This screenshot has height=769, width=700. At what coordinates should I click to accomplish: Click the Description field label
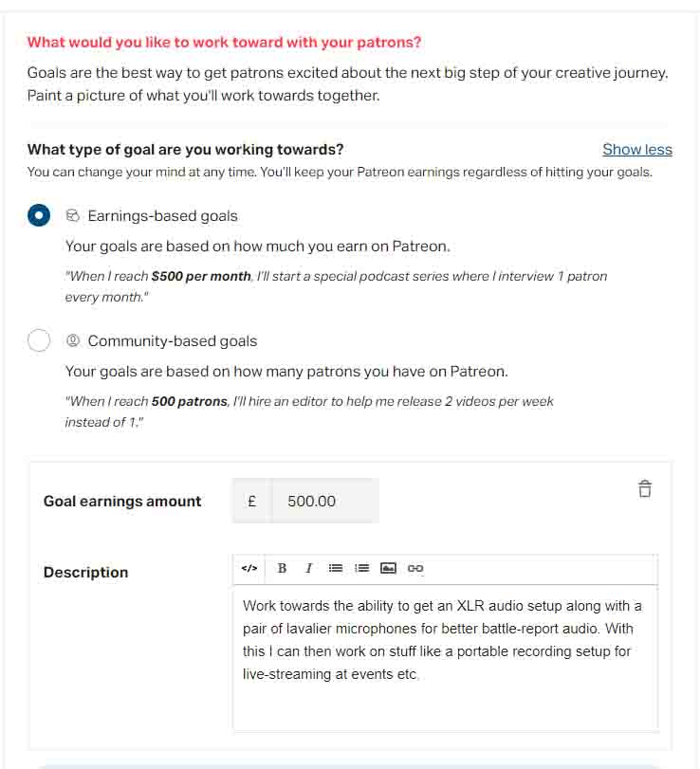85,573
